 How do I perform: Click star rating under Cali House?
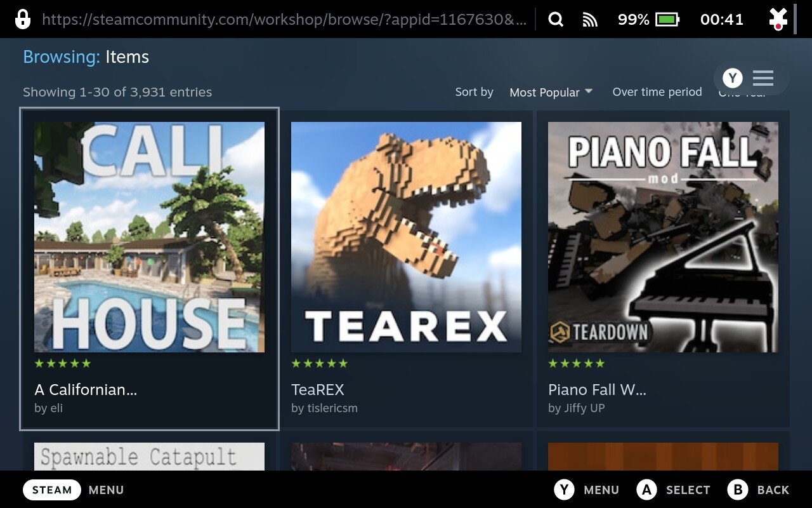[x=63, y=363]
